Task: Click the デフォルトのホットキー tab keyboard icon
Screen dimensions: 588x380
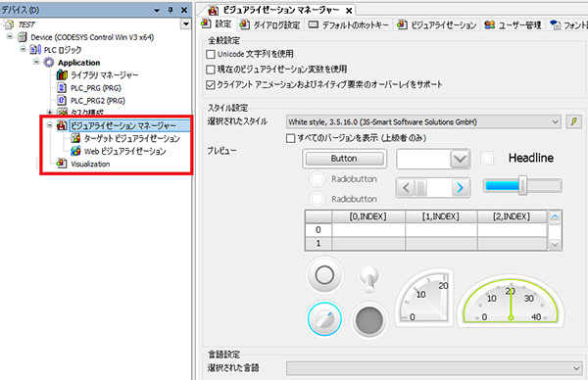Action: (x=314, y=24)
